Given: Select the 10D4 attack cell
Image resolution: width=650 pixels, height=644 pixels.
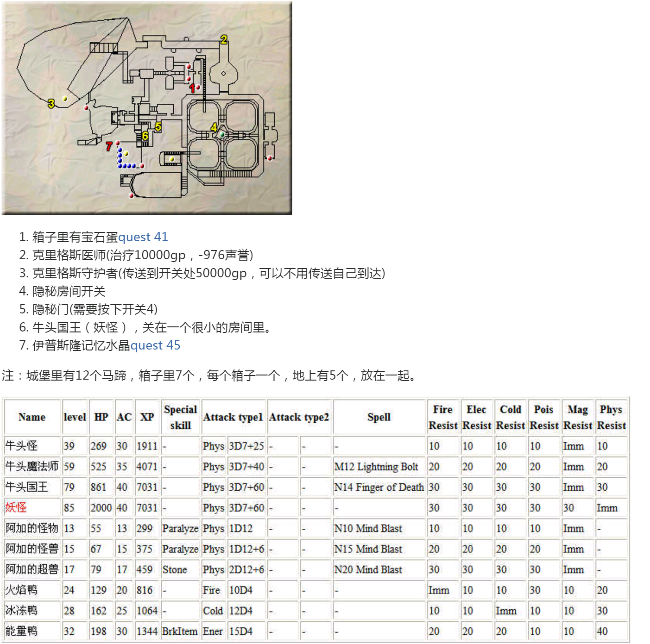Looking at the screenshot, I should (246, 590).
